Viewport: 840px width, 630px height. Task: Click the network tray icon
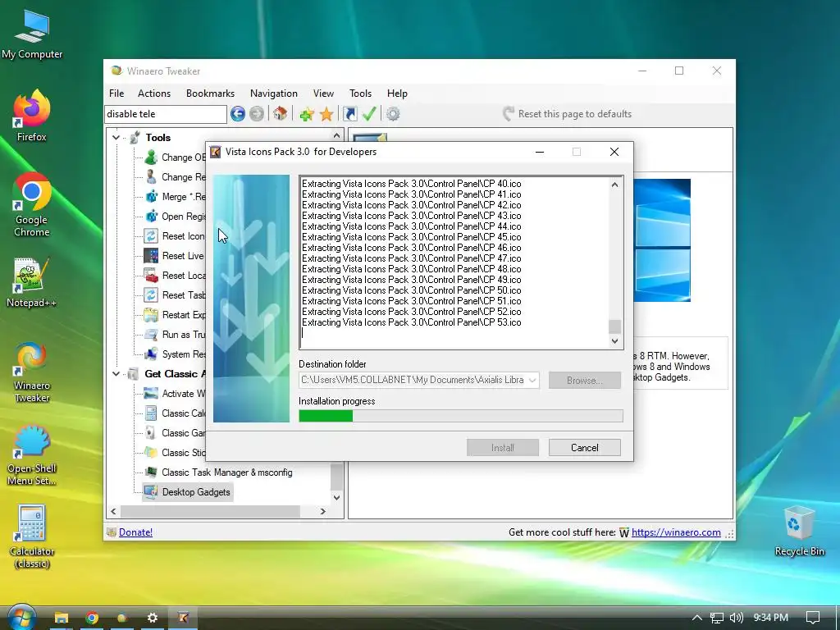pyautogui.click(x=717, y=618)
